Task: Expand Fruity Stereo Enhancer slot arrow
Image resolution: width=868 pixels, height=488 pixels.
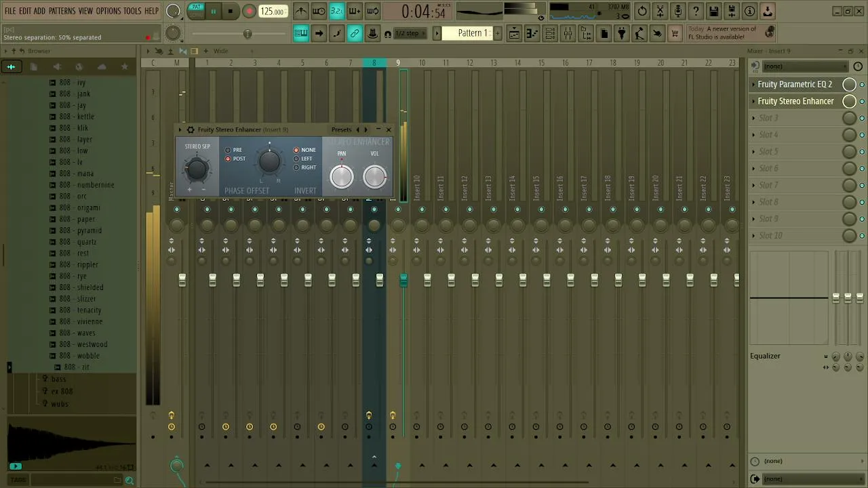Action: [753, 102]
